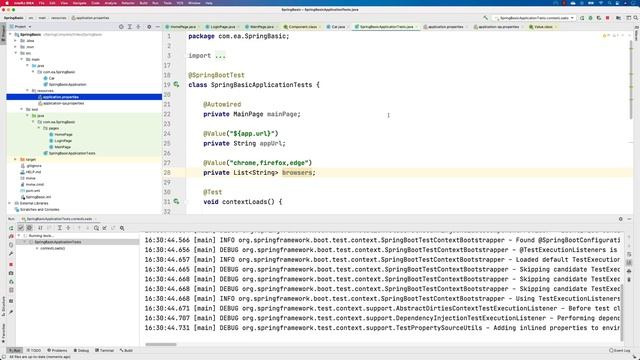Open Run panel settings gear

coord(621,219)
